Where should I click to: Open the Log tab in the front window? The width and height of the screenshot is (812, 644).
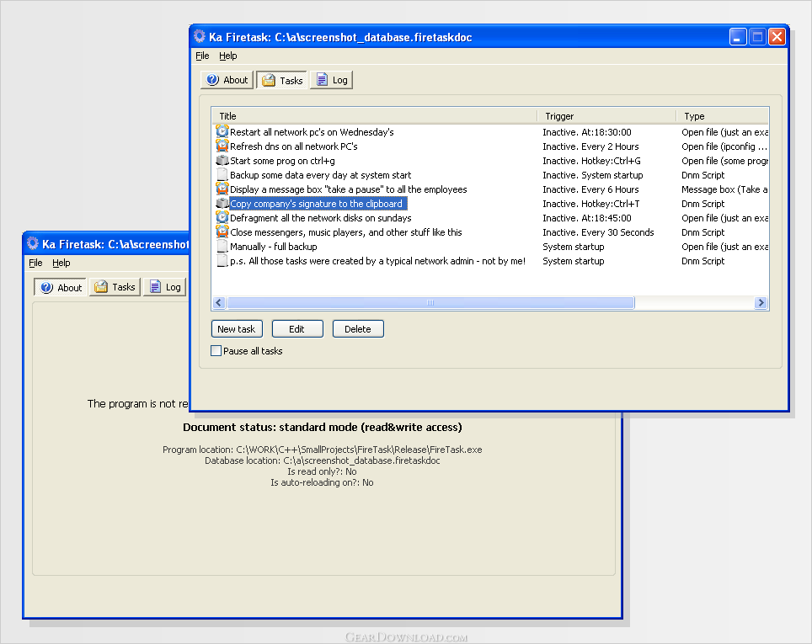[331, 80]
